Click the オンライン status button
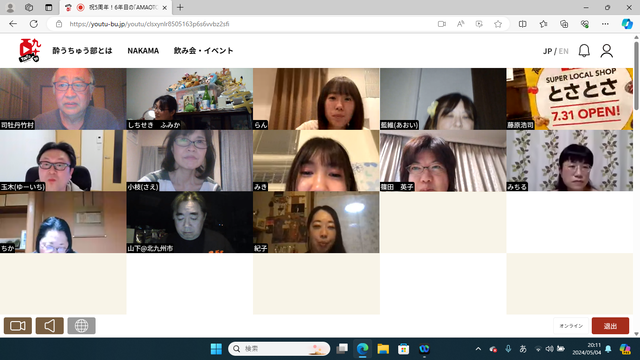This screenshot has height=360, width=640. pyautogui.click(x=571, y=326)
